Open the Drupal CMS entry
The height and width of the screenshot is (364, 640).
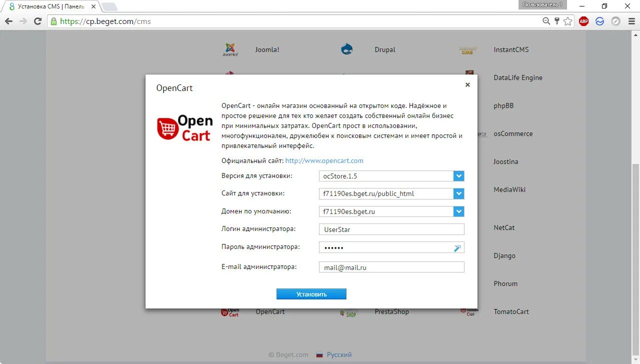pyautogui.click(x=385, y=49)
